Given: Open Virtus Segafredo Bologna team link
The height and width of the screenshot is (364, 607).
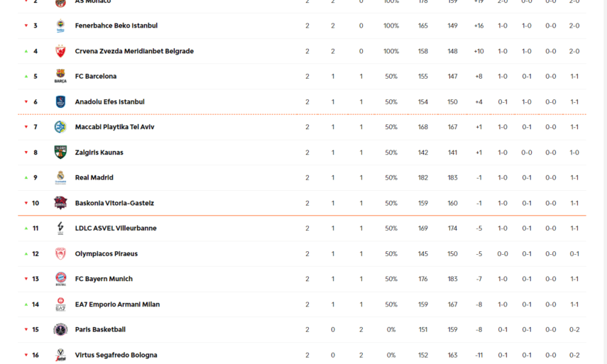Looking at the screenshot, I should coord(116,355).
